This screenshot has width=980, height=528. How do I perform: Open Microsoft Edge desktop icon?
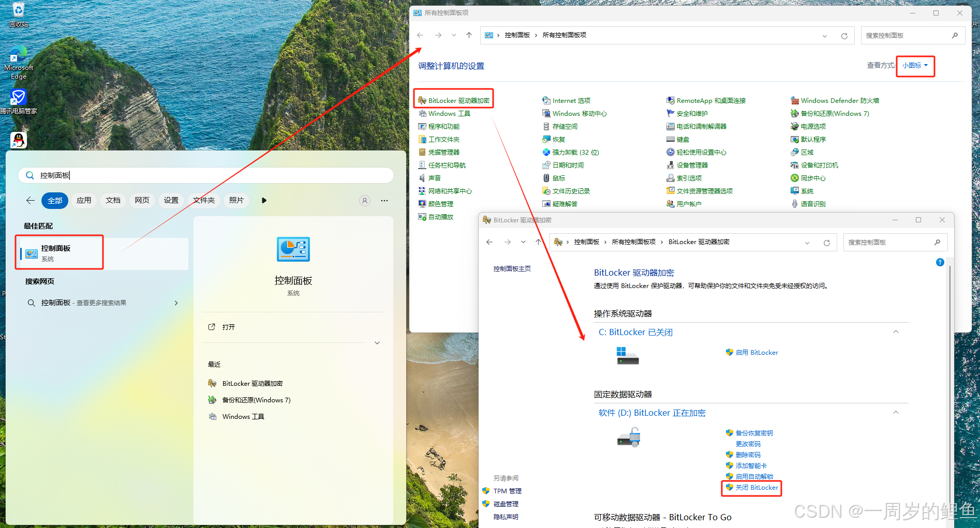[x=19, y=63]
